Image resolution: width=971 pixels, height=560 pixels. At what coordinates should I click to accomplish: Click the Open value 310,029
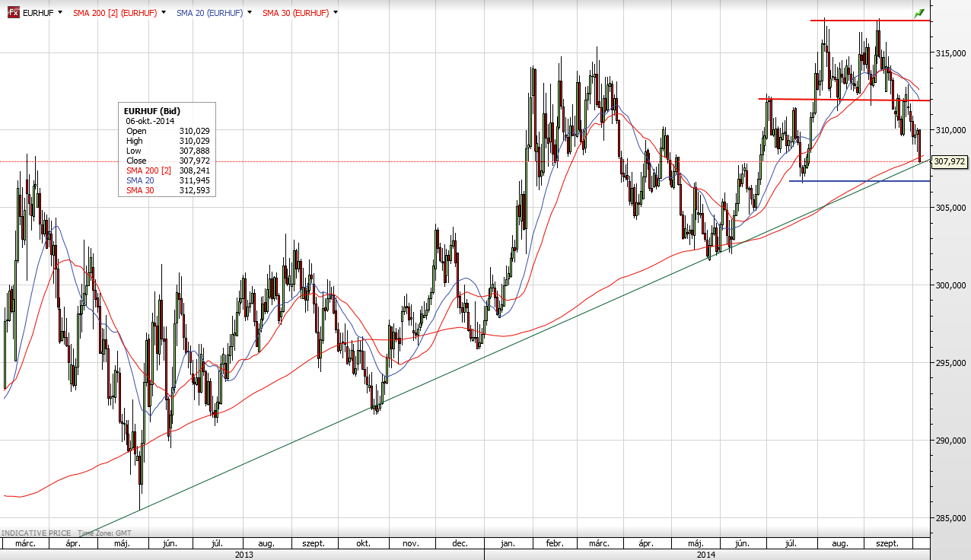point(194,131)
